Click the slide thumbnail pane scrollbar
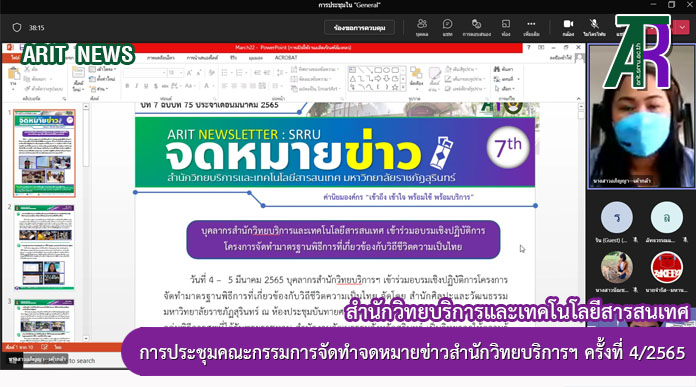 pos(86,222)
